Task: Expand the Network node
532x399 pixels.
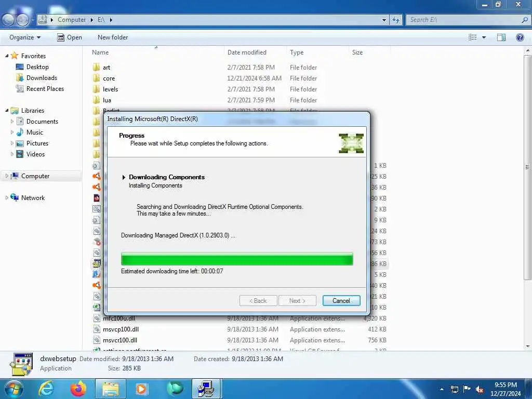Action: [x=7, y=197]
